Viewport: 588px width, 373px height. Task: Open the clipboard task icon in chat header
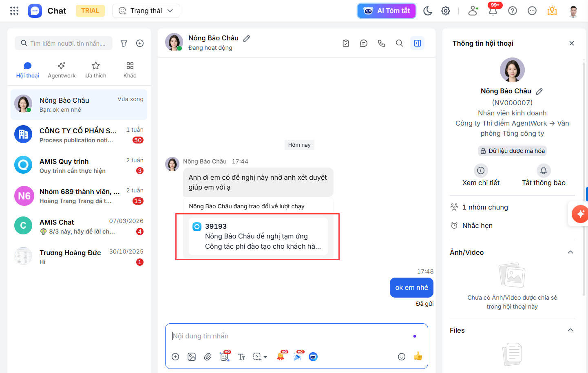click(346, 43)
